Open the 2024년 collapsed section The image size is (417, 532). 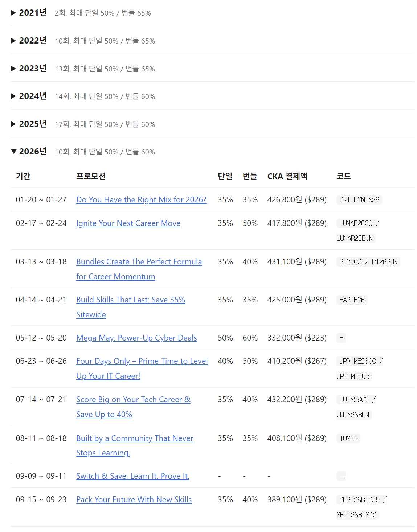[x=29, y=96]
